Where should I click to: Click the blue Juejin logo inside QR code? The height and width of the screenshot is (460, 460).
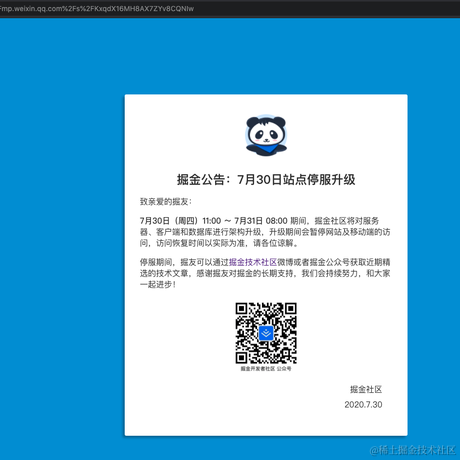[x=266, y=333]
